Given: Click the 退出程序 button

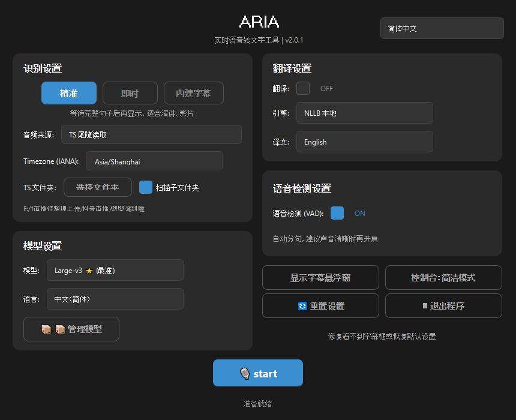Looking at the screenshot, I should point(443,306).
